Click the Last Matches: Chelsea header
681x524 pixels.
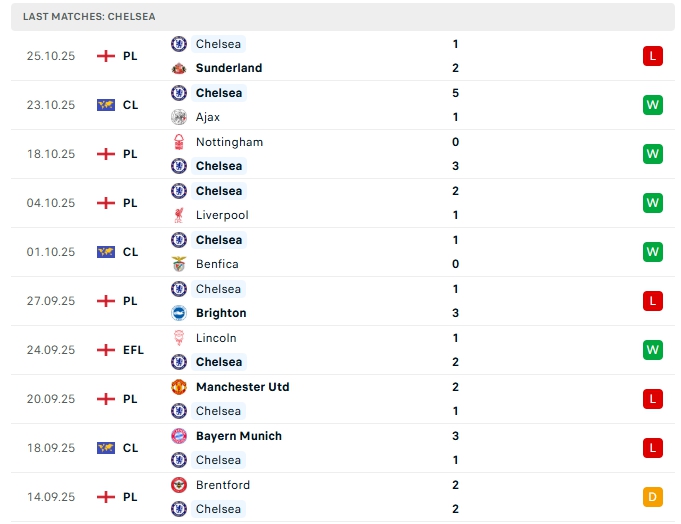point(90,17)
